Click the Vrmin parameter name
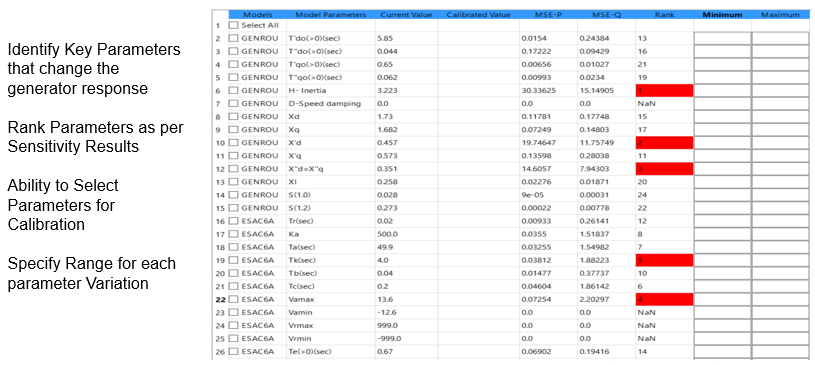The image size is (815, 365). [x=299, y=338]
